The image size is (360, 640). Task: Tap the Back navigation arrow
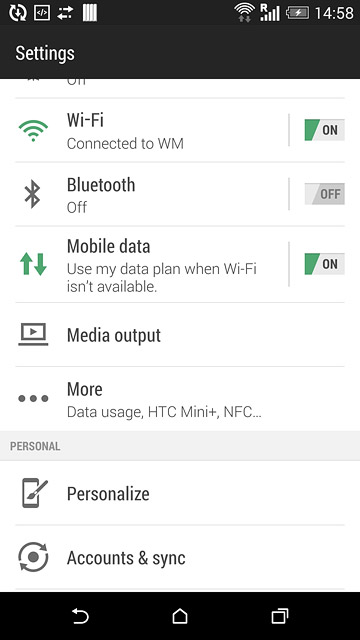pyautogui.click(x=80, y=616)
